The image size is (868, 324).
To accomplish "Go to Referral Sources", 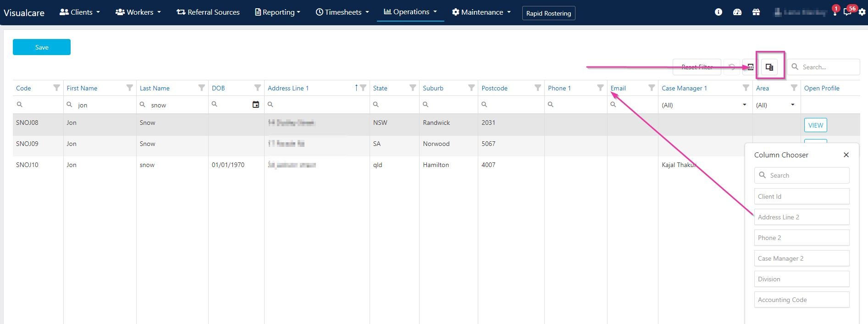I will [208, 12].
